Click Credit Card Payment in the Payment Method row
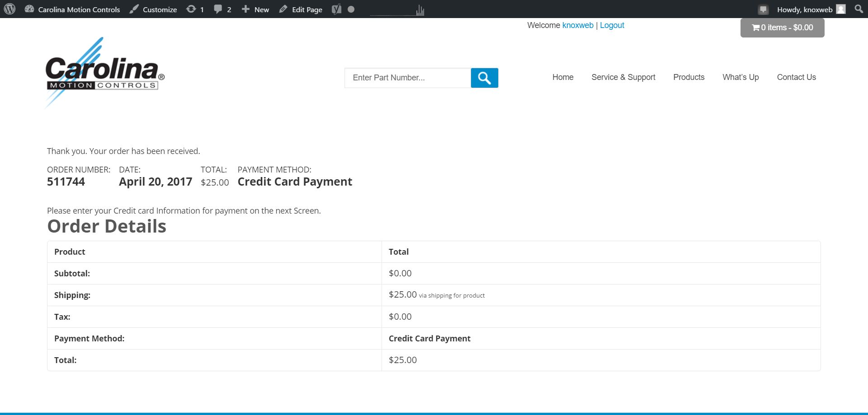The height and width of the screenshot is (415, 868). click(429, 338)
